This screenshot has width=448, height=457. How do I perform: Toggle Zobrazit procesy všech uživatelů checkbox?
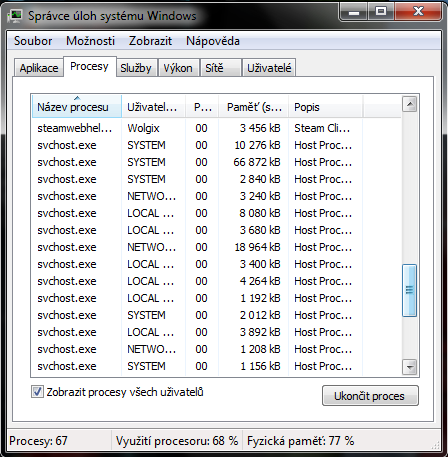click(x=37, y=392)
